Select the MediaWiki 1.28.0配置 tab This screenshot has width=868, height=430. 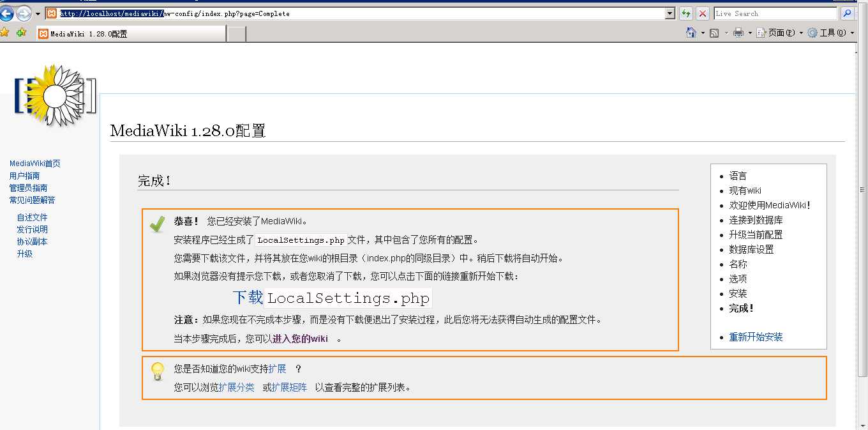(x=130, y=34)
